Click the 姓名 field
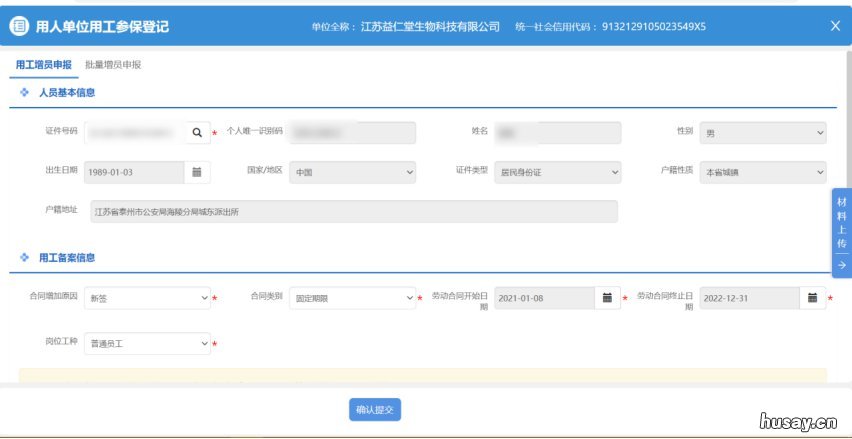 tap(557, 133)
